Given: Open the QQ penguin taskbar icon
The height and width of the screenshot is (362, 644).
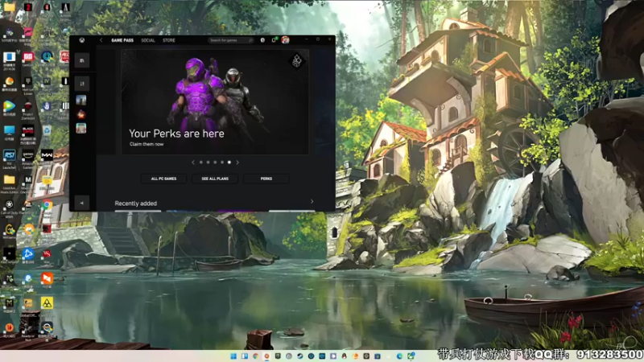Looking at the screenshot, I should point(345,356).
